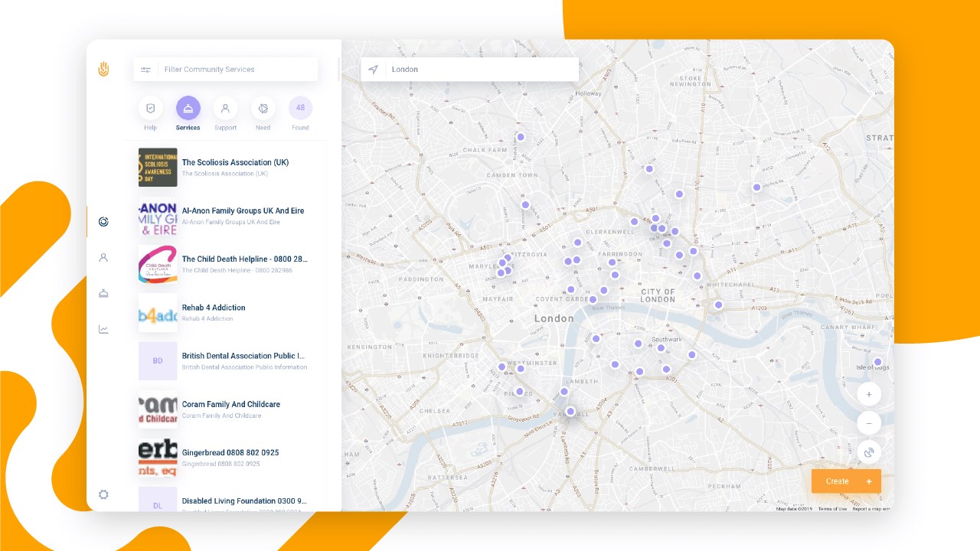Open the settings gear icon
The width and height of the screenshot is (980, 551).
pos(103,494)
